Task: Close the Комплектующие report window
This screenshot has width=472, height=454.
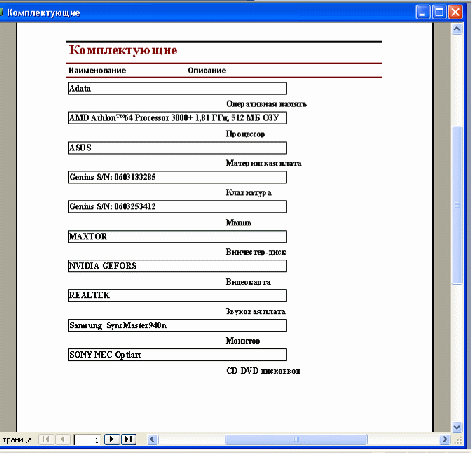Action: (x=455, y=12)
